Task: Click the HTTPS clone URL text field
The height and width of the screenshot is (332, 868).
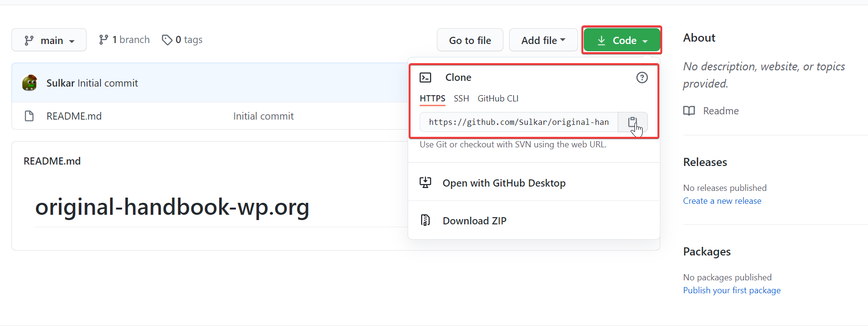Action: 519,122
